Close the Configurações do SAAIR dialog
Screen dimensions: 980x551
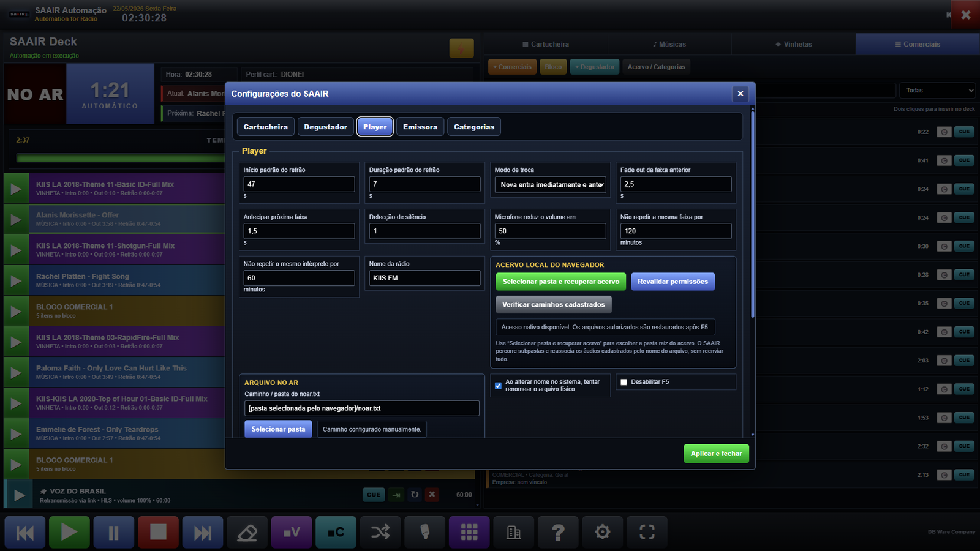[x=741, y=94]
